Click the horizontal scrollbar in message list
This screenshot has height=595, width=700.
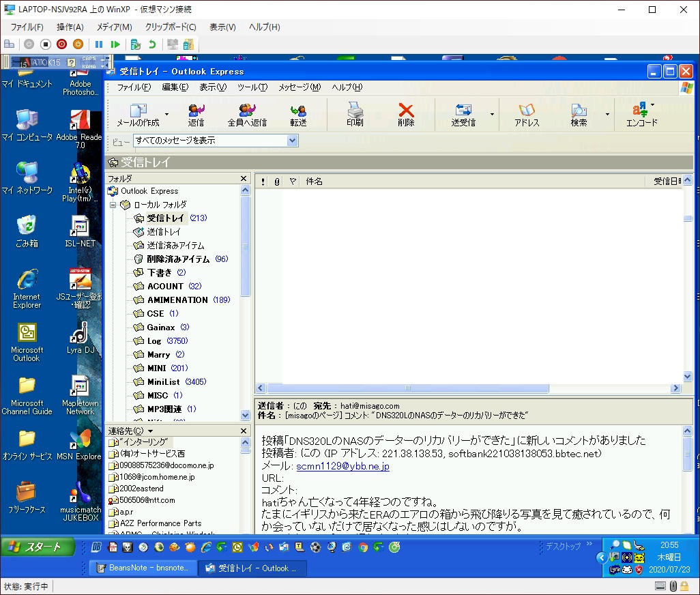[x=407, y=388]
